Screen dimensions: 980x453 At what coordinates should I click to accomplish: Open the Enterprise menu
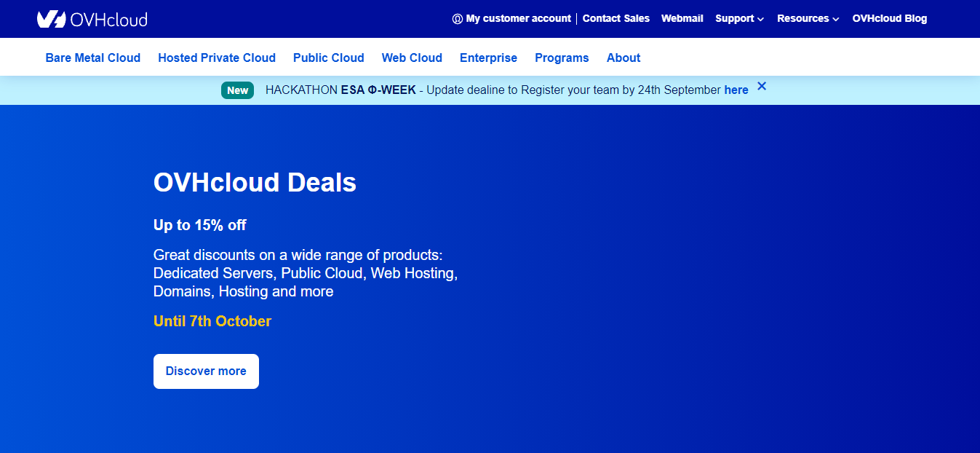tap(488, 58)
